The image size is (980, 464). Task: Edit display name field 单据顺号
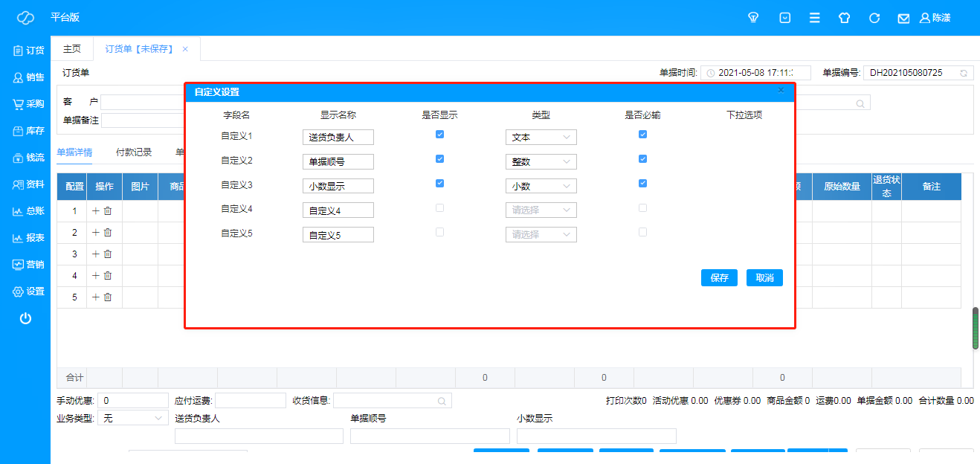pos(338,162)
